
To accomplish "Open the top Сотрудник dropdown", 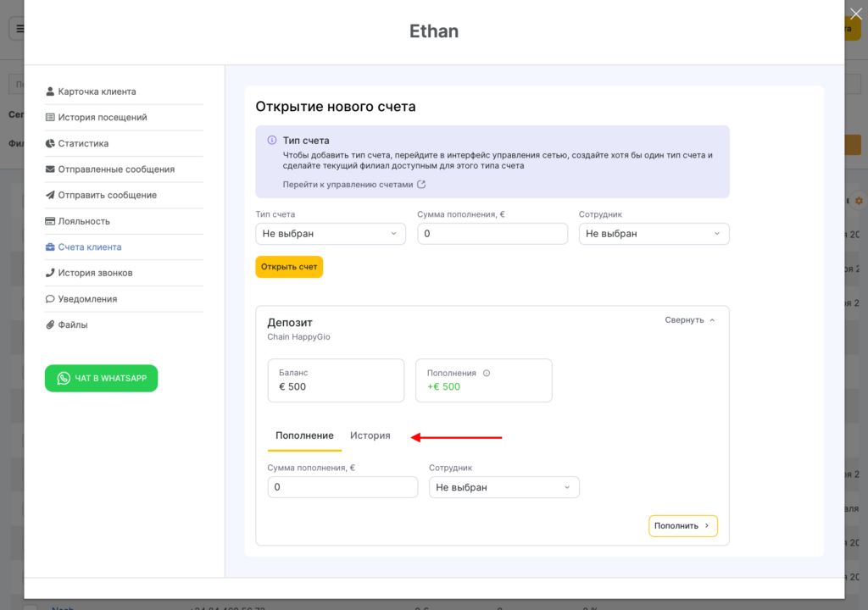I will [654, 234].
